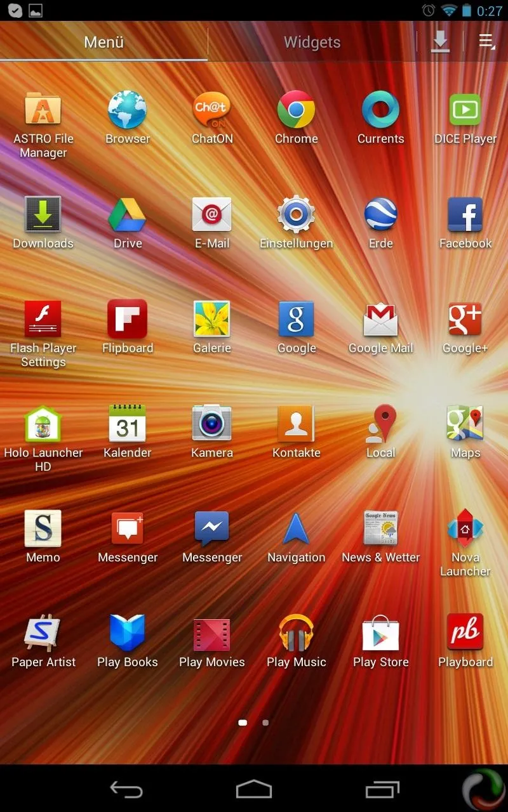This screenshot has height=812, width=508.
Task: Launch the Kamera app
Action: 212,431
